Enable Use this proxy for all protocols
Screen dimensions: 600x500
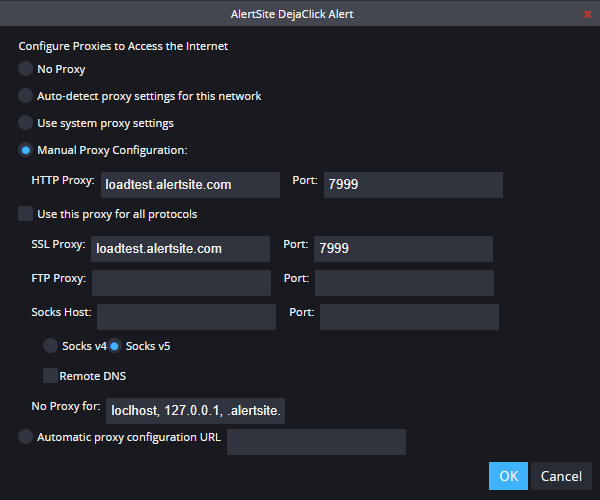26,214
